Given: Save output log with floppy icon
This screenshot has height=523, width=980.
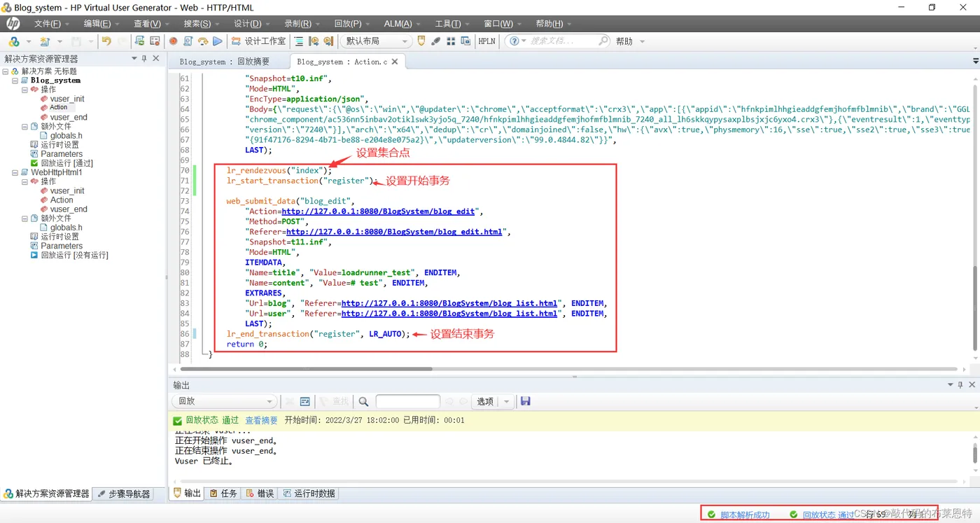Looking at the screenshot, I should (526, 401).
